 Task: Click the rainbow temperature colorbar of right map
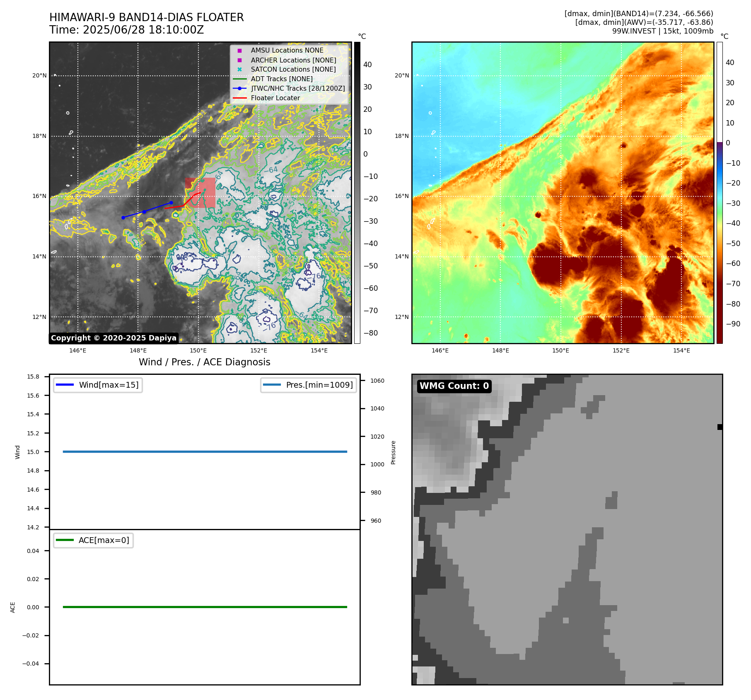720,193
